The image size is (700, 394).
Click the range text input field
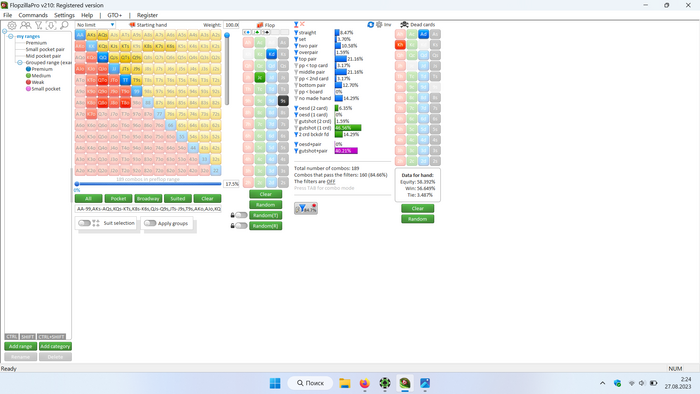point(148,209)
